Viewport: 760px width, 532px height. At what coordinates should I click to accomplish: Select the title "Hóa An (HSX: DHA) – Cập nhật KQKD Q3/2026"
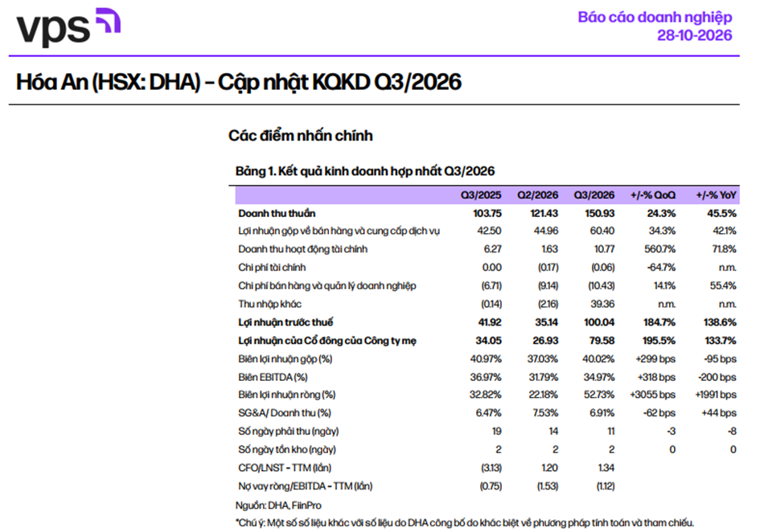(239, 82)
